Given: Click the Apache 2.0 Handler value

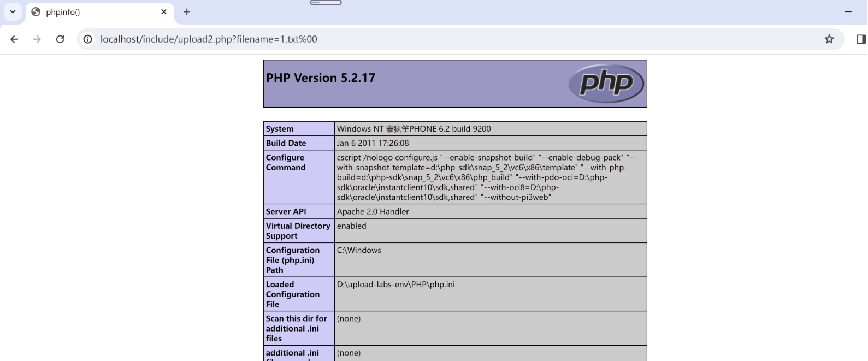Looking at the screenshot, I should click(x=373, y=212).
